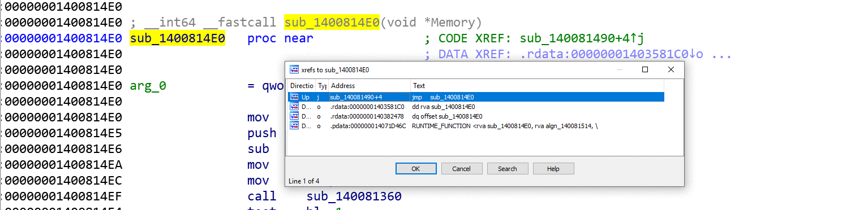Click the mov instruction at 00000001400814EA
This screenshot has height=210, width=868.
pyautogui.click(x=258, y=165)
